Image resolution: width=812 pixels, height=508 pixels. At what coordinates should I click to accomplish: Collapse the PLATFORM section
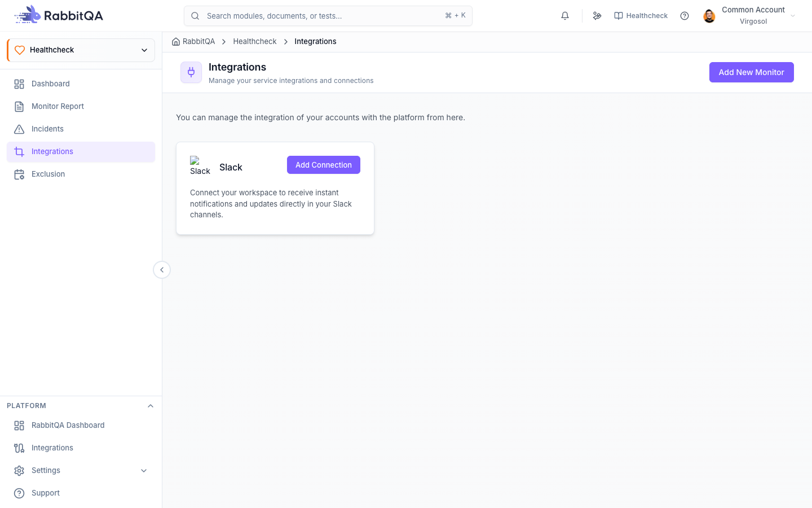pyautogui.click(x=151, y=406)
